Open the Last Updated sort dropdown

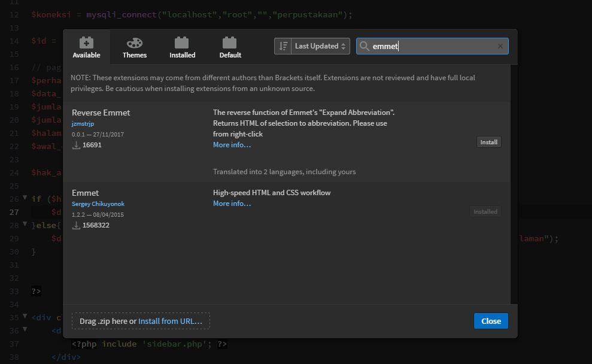(x=321, y=46)
